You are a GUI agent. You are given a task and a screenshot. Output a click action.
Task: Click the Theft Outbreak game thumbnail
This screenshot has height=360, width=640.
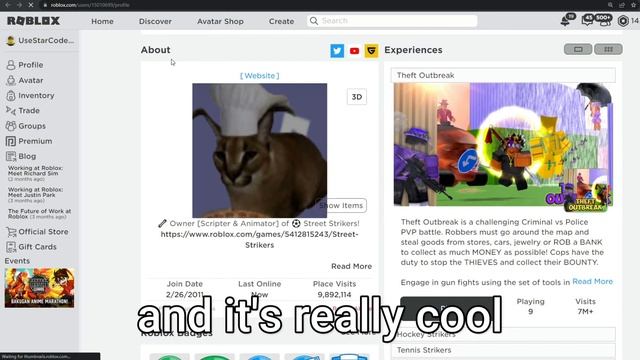[x=503, y=144]
